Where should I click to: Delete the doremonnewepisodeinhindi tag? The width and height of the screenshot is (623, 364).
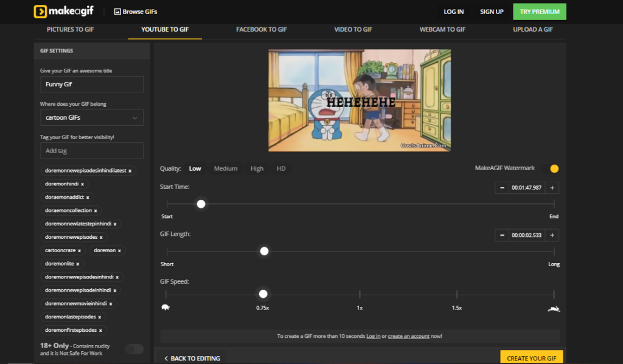pos(115,290)
